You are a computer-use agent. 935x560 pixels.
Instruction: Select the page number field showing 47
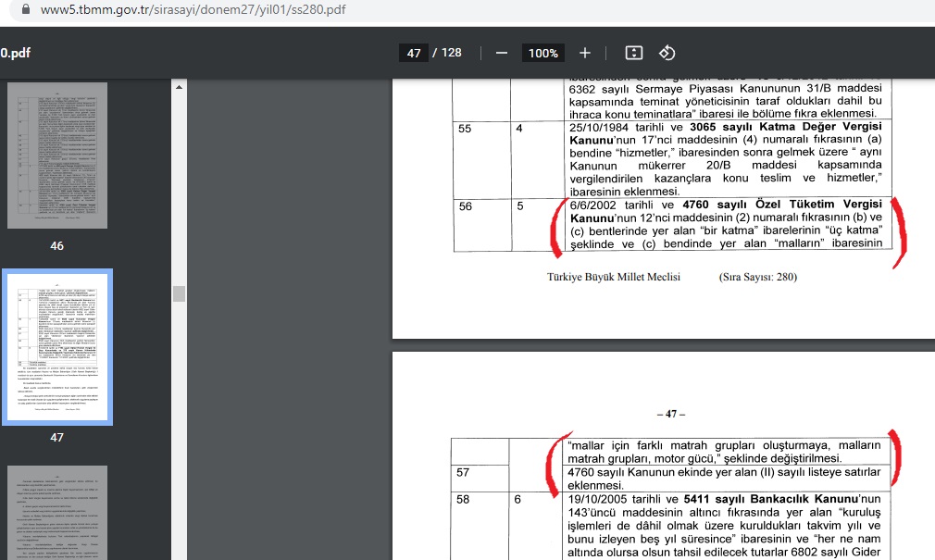tap(414, 53)
